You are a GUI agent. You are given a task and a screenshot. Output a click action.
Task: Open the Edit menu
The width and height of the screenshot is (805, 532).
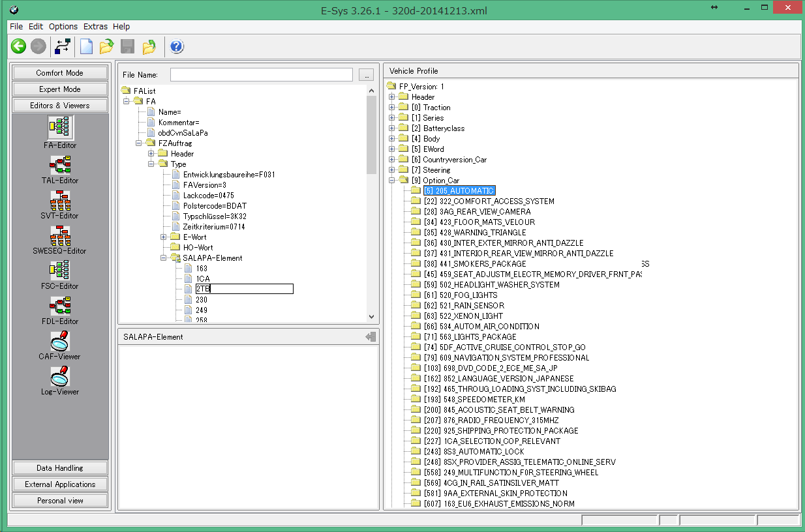point(36,27)
